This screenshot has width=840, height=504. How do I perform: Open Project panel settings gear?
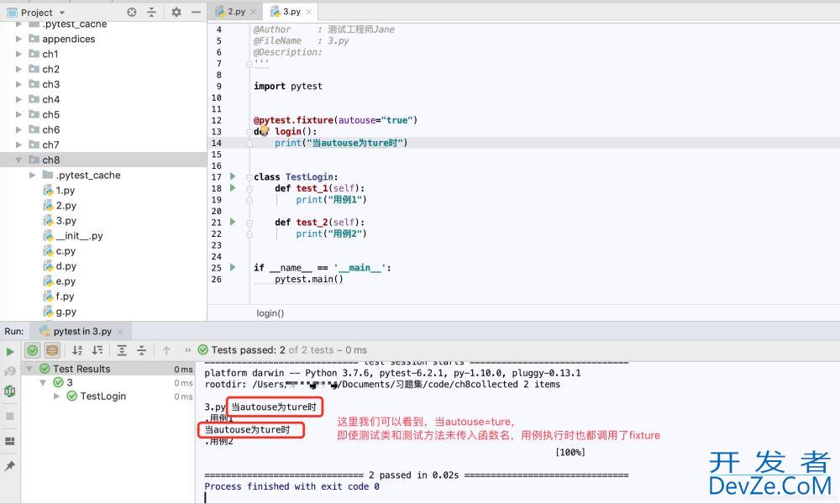[x=176, y=12]
